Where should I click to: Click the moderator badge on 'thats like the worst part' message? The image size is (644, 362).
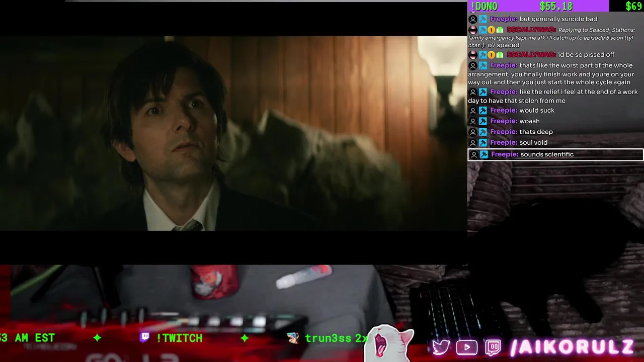(483, 66)
